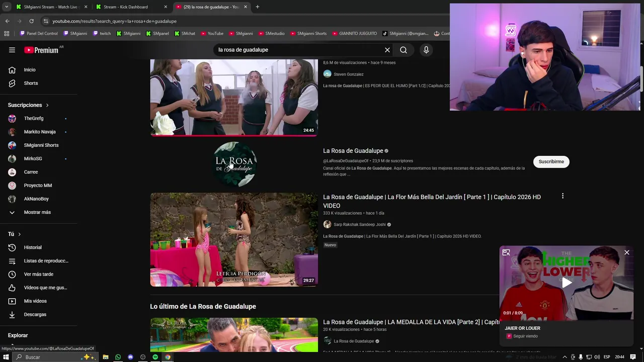Close the miniplayer with the X
The width and height of the screenshot is (644, 362).
(627, 252)
